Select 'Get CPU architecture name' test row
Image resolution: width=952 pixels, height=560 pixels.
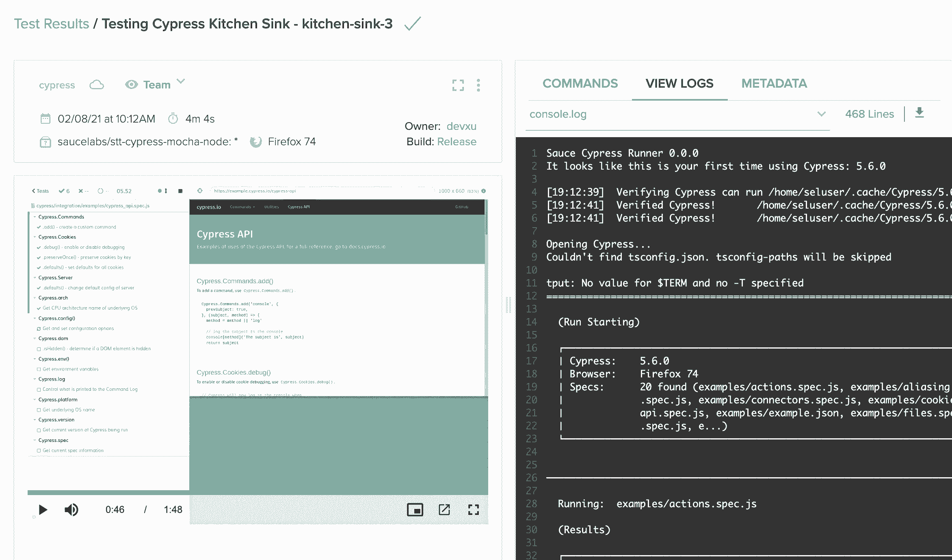[x=87, y=308]
